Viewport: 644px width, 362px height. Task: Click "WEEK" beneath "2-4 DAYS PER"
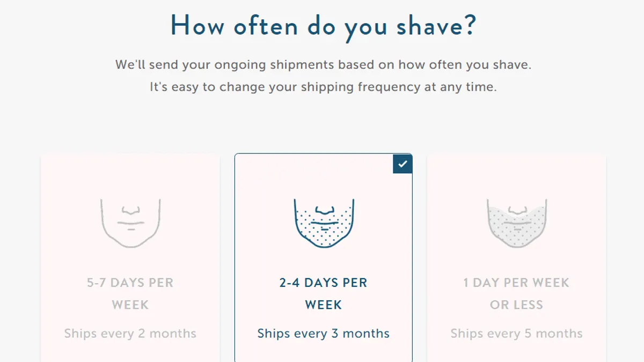324,305
